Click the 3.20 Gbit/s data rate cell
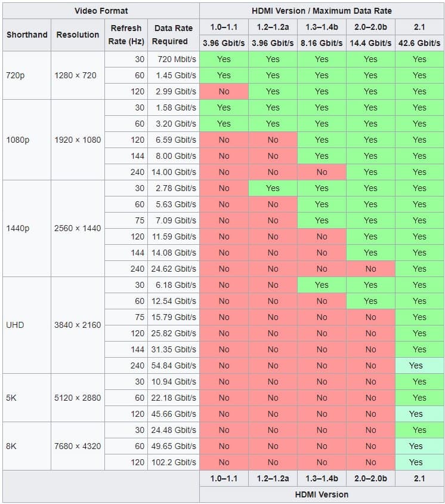 174,124
